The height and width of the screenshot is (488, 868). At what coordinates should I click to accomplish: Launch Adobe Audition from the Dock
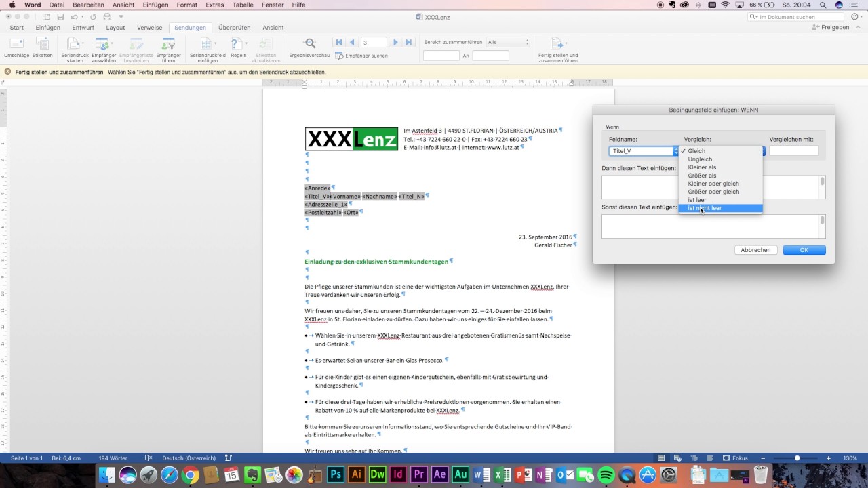pos(461,474)
